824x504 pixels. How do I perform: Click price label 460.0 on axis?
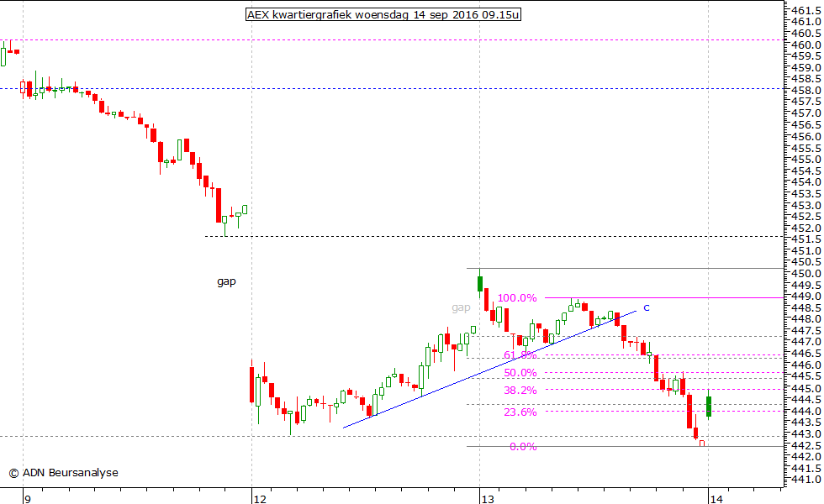[806, 45]
